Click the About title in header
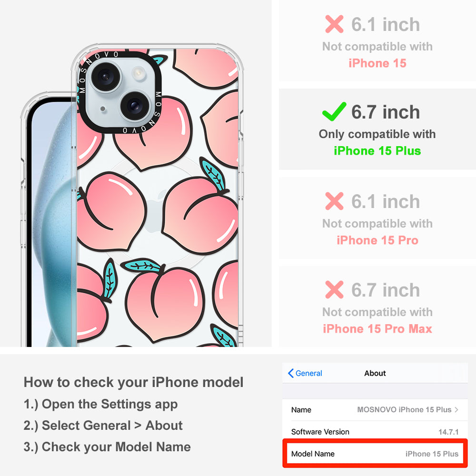Viewport: 476px width, 476px height. 375,373
